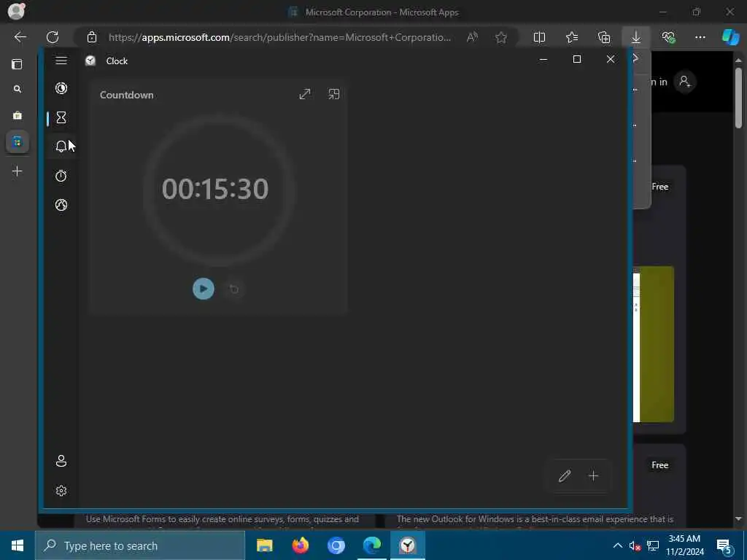Viewport: 747px width, 560px height.
Task: Switch to Edge from taskbar
Action: [x=371, y=545]
